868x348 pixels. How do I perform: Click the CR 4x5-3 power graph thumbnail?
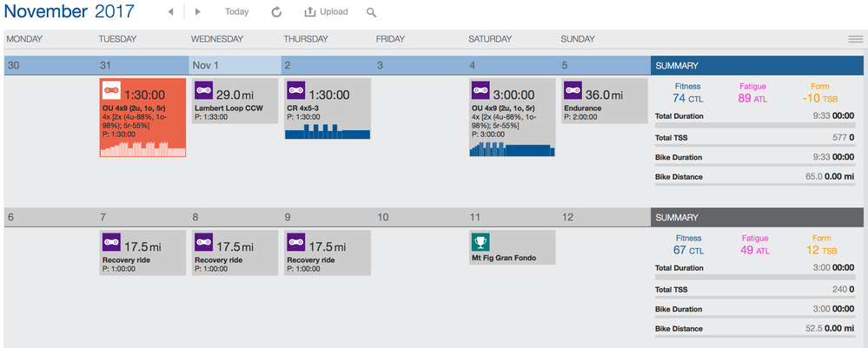tap(328, 132)
